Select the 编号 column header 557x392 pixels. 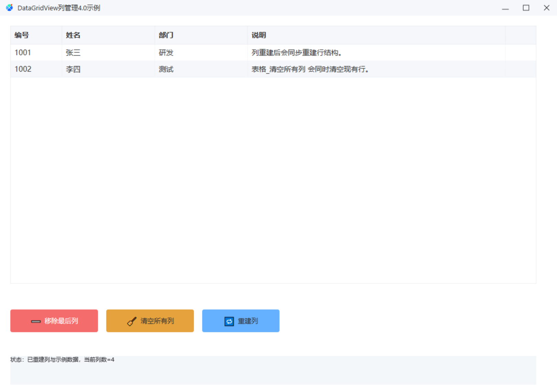click(36, 35)
